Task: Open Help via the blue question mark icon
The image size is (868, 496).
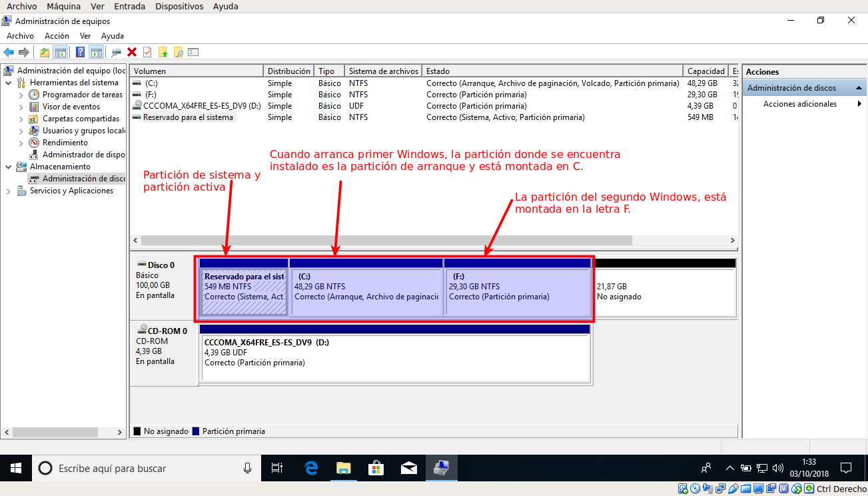Action: 80,52
